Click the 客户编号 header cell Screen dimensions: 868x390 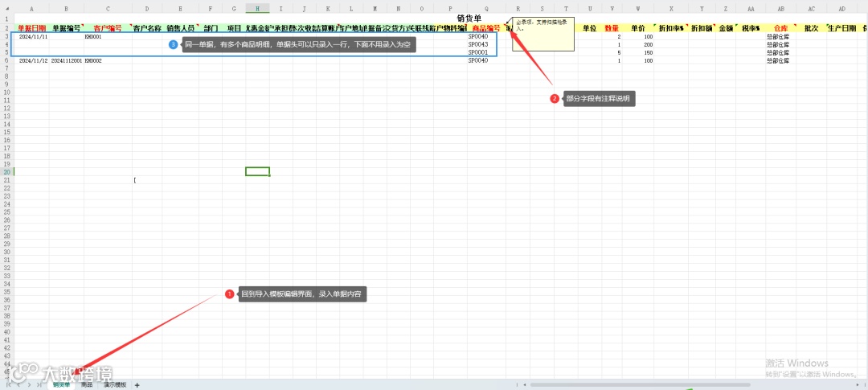point(108,27)
